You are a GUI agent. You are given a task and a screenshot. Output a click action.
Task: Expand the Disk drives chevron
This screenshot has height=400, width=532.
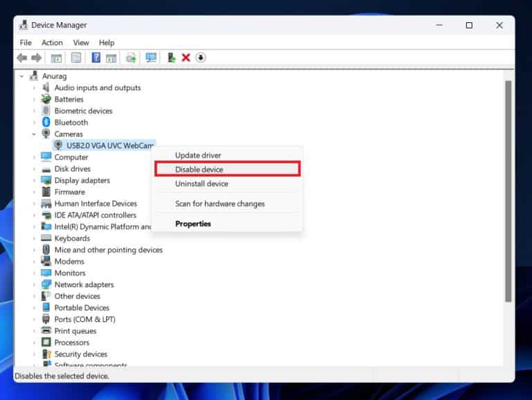click(34, 169)
